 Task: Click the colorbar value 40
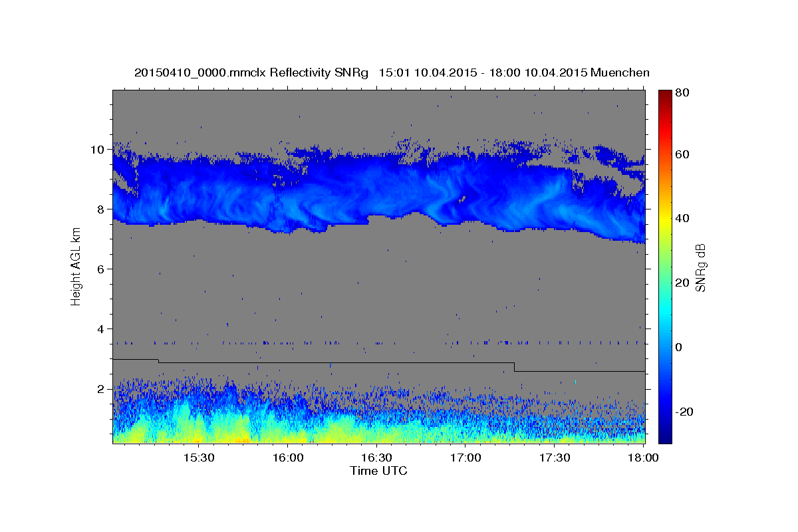point(682,218)
